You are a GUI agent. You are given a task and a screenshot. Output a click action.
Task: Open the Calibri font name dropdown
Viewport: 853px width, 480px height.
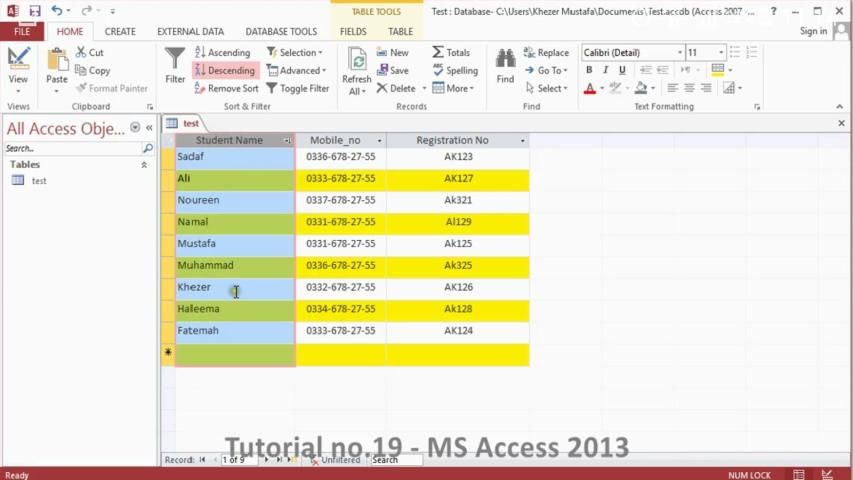click(680, 53)
